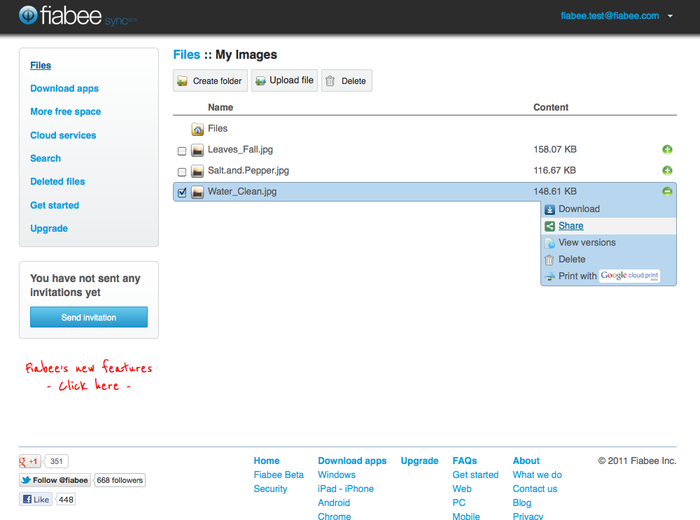Check the Leaves_Fall.jpg checkbox
Image resolution: width=700 pixels, height=520 pixels.
181,151
